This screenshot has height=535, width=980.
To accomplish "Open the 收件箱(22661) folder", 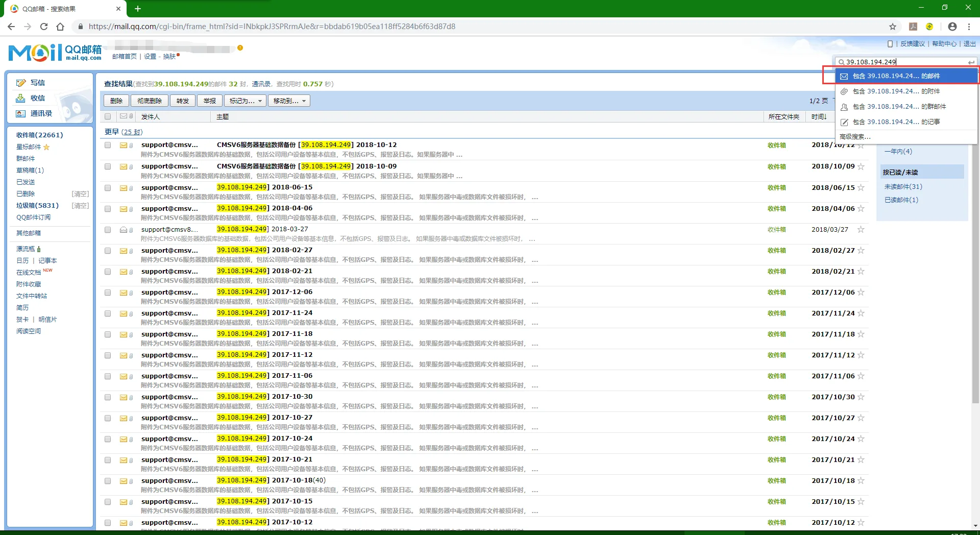I will [40, 135].
